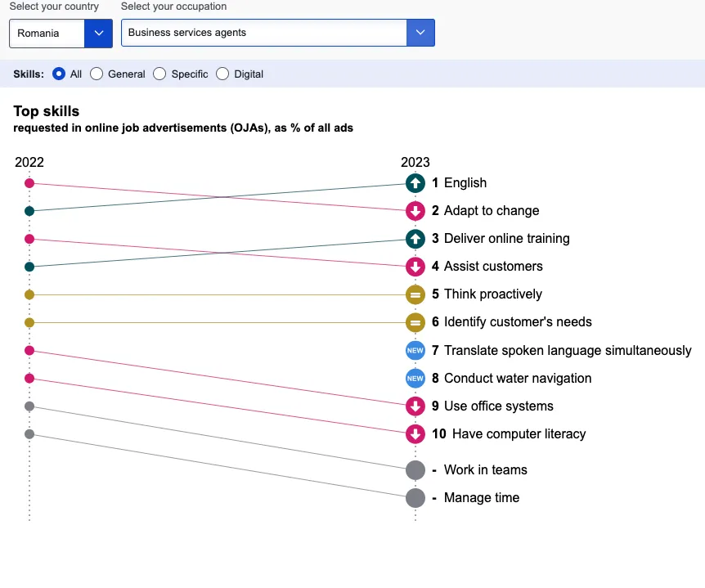Click the Have computer literacy skill label

tap(519, 434)
